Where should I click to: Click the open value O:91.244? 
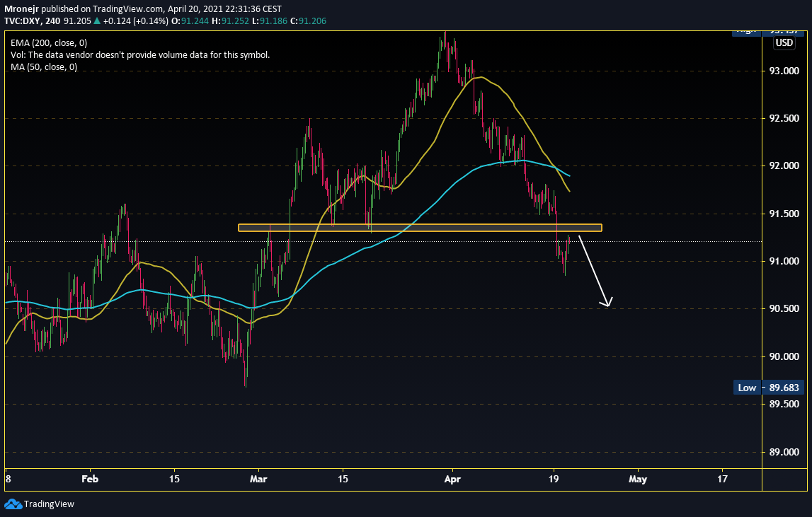tap(189, 21)
